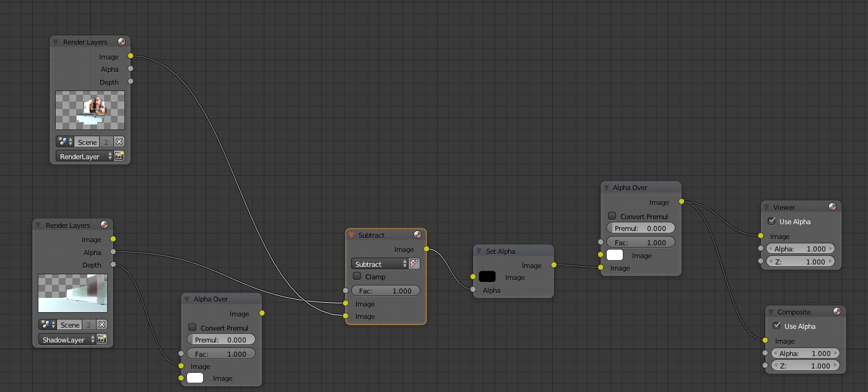Image resolution: width=868 pixels, height=392 pixels.
Task: Click Premul slider on Alpha Over node beside Viewer
Action: [641, 228]
